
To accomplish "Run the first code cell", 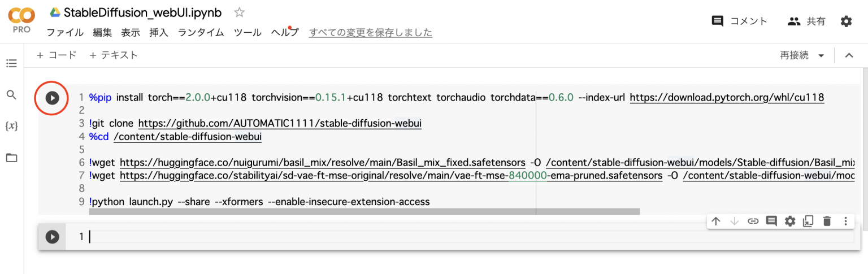I will pyautogui.click(x=52, y=98).
